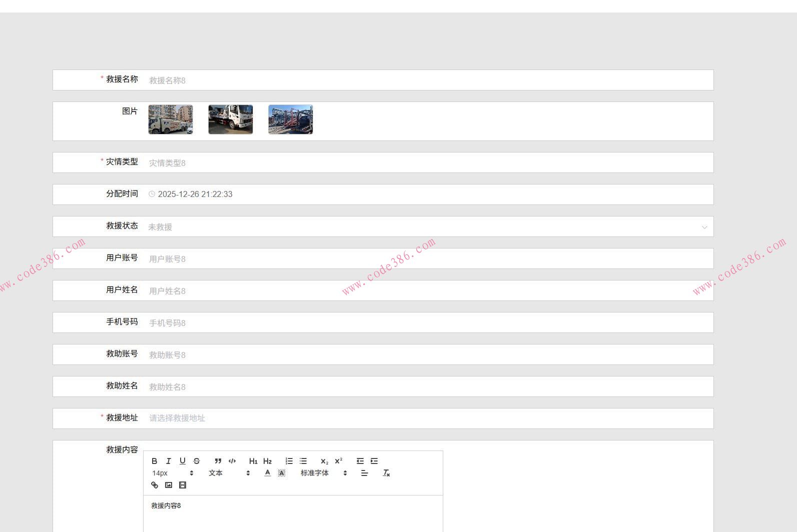Click into the 手机号码 input field

click(428, 322)
